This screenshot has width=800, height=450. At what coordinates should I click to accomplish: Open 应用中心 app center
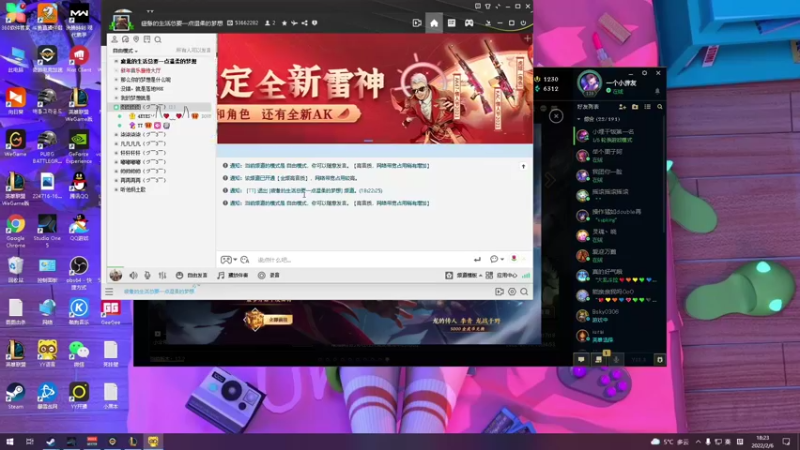tap(502, 276)
